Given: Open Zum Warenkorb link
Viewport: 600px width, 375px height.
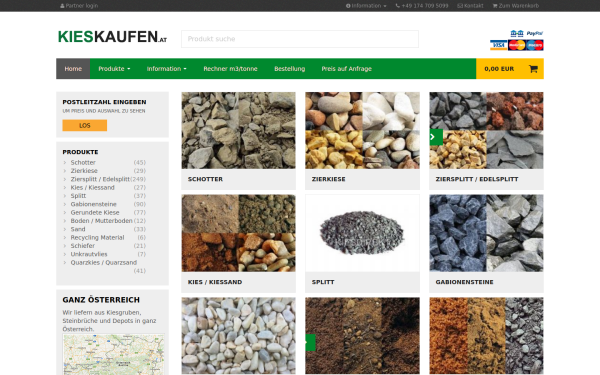Looking at the screenshot, I should click(x=516, y=6).
